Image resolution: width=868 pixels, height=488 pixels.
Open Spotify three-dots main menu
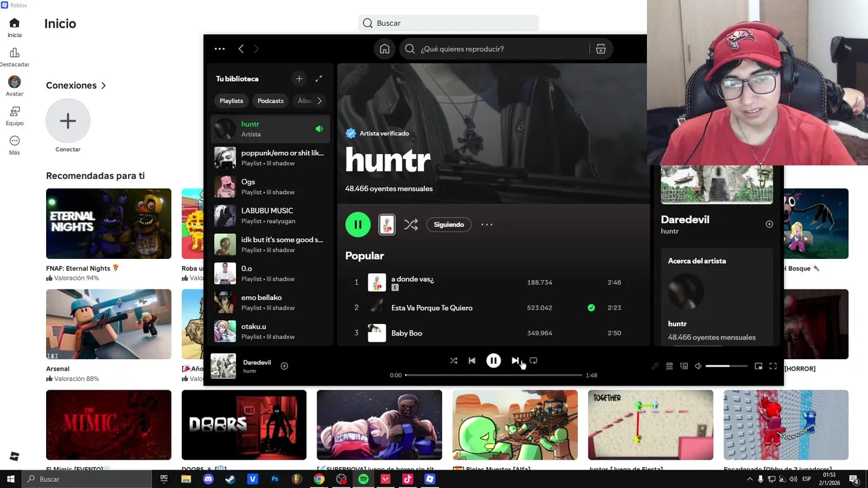219,49
